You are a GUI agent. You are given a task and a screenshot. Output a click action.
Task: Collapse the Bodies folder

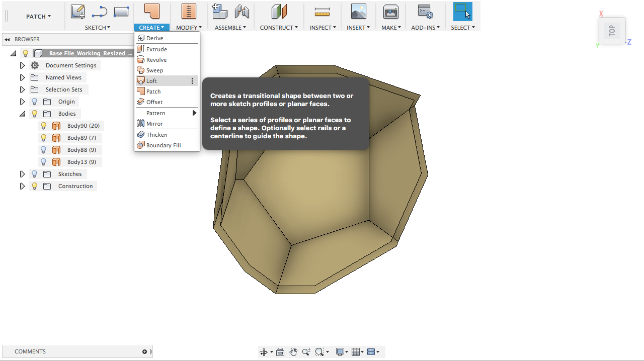pyautogui.click(x=22, y=114)
